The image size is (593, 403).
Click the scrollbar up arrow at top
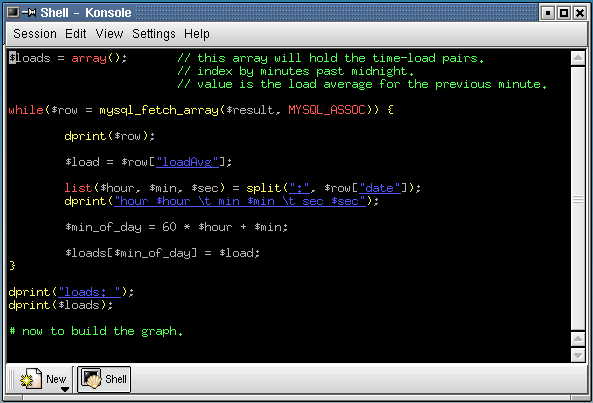[x=578, y=58]
